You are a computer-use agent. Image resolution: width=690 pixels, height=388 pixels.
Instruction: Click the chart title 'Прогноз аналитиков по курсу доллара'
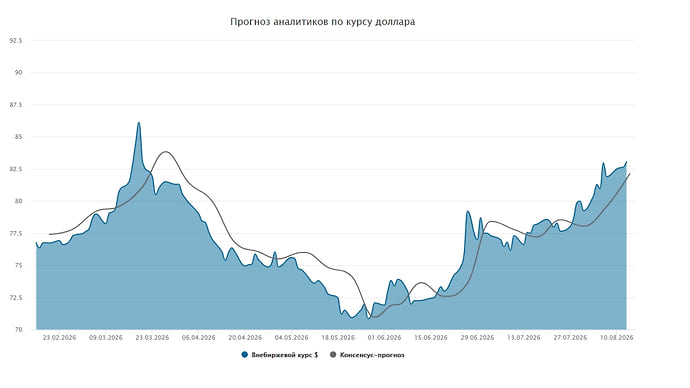coord(323,22)
